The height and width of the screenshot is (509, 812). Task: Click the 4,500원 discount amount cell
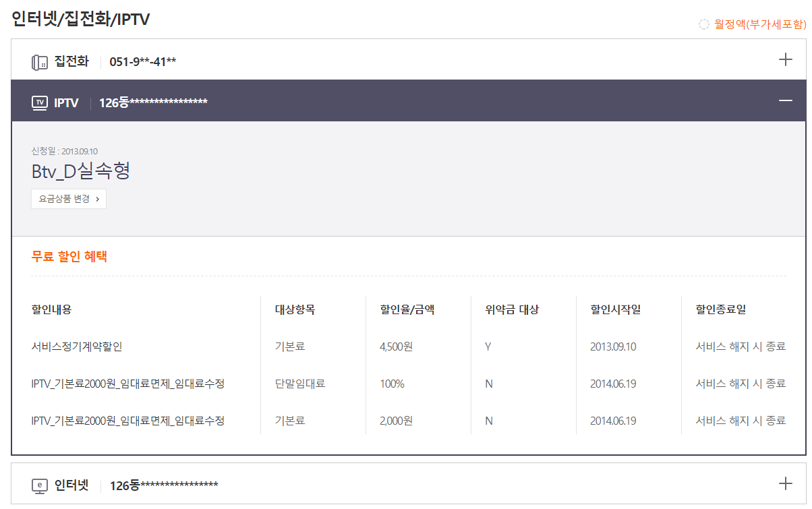pos(397,347)
